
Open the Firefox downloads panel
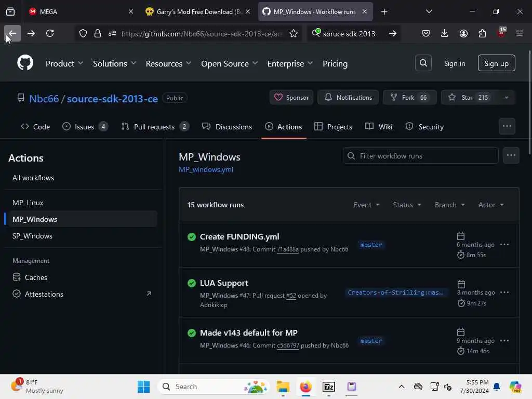445,33
